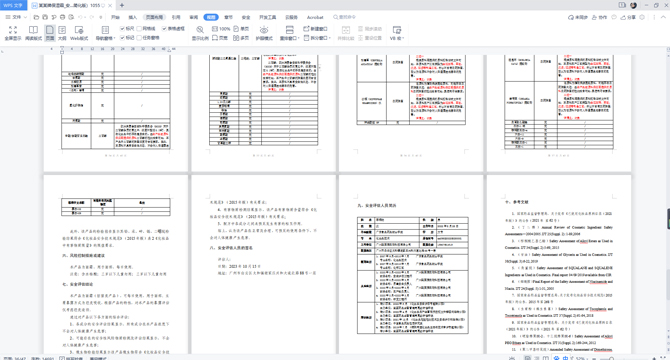Uncheck the Ruler checkbox

127,29
